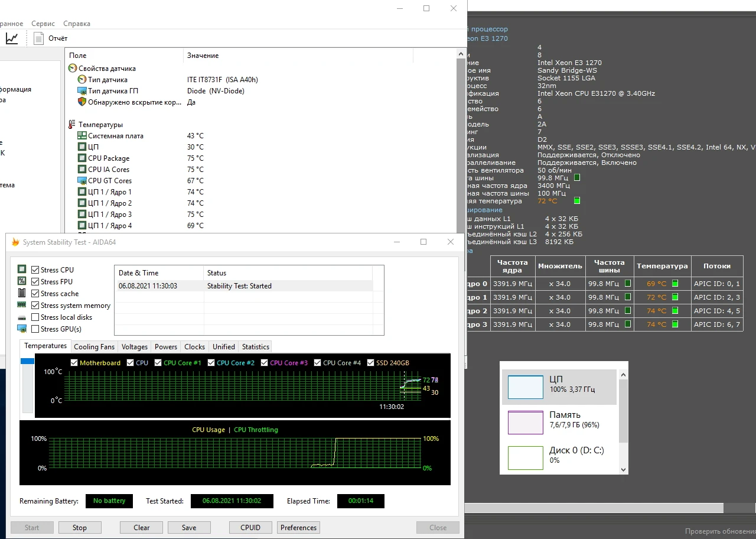Click the Тип датчика sensor icon

82,80
